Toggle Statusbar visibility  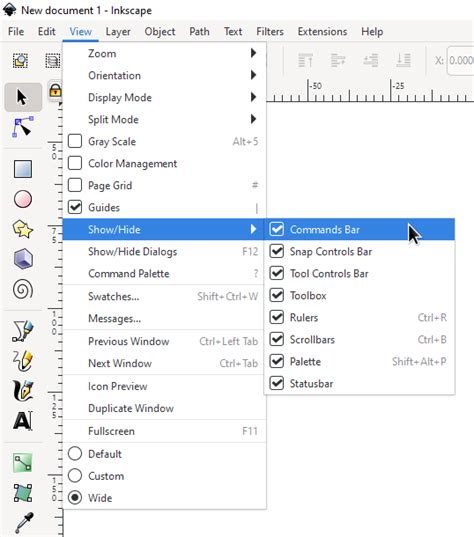point(276,383)
